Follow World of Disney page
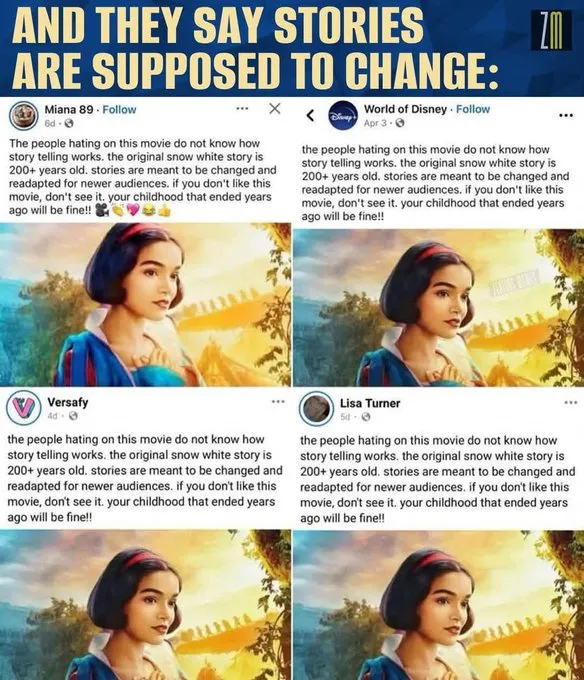 [x=473, y=109]
